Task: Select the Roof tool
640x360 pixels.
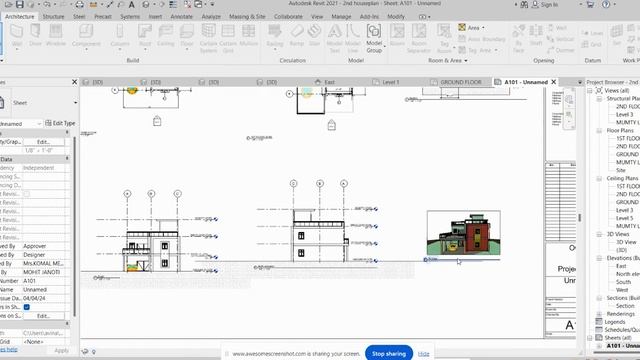Action: click(145, 36)
